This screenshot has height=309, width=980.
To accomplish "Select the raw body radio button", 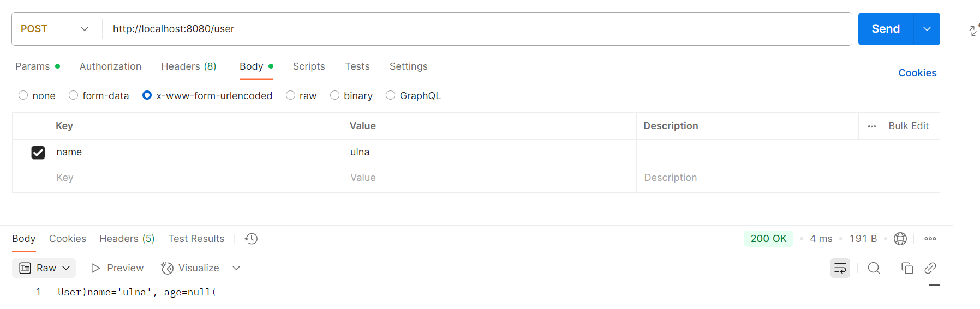I will 291,95.
